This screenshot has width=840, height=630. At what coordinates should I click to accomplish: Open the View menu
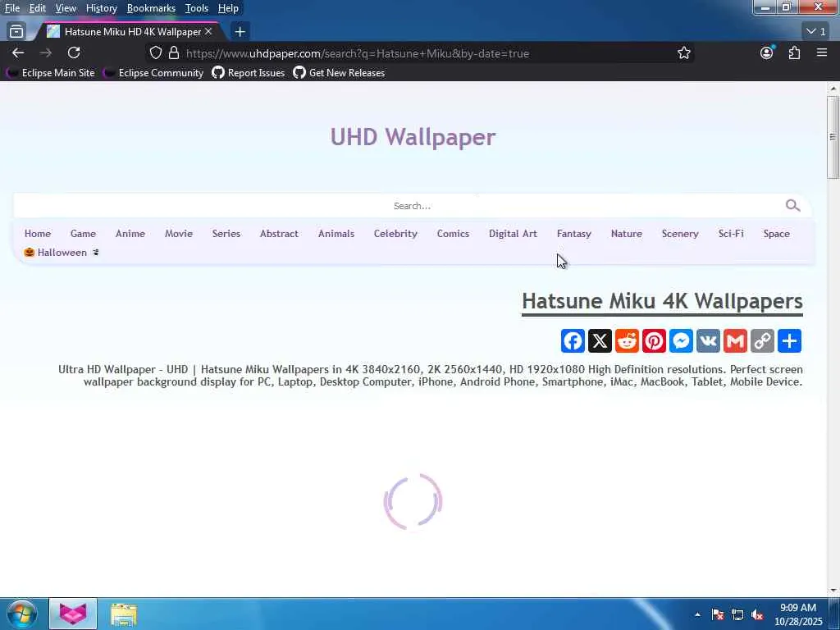click(66, 8)
